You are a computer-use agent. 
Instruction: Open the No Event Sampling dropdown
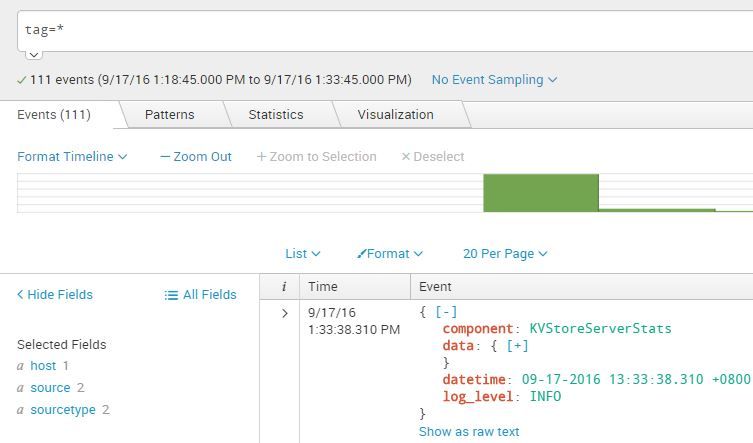point(494,79)
